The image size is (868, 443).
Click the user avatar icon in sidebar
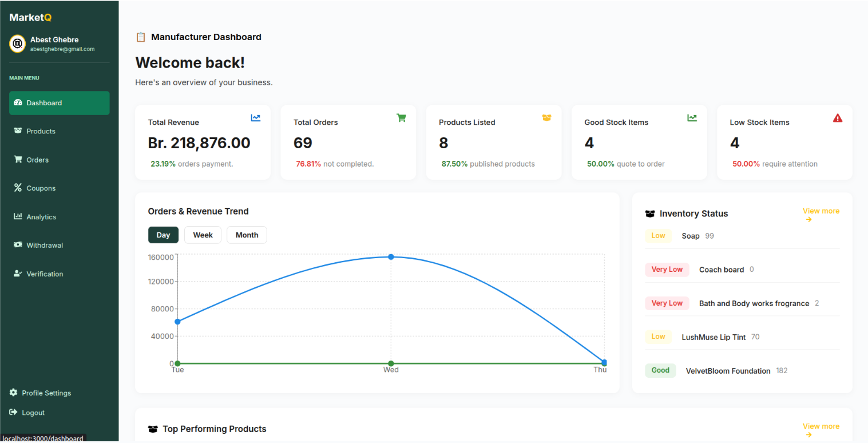pos(18,43)
